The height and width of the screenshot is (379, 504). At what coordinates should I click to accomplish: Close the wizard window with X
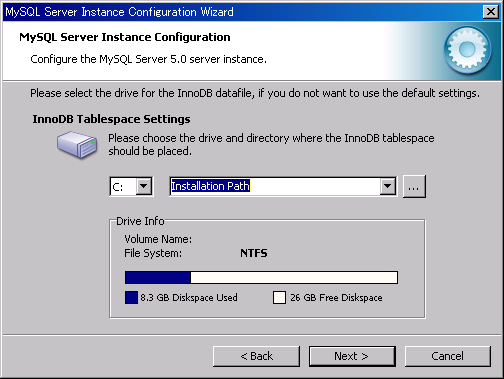click(x=491, y=12)
